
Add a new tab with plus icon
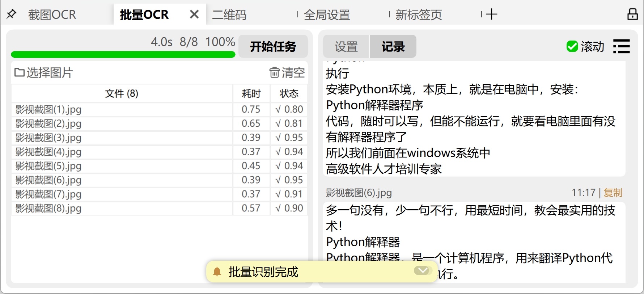[491, 14]
